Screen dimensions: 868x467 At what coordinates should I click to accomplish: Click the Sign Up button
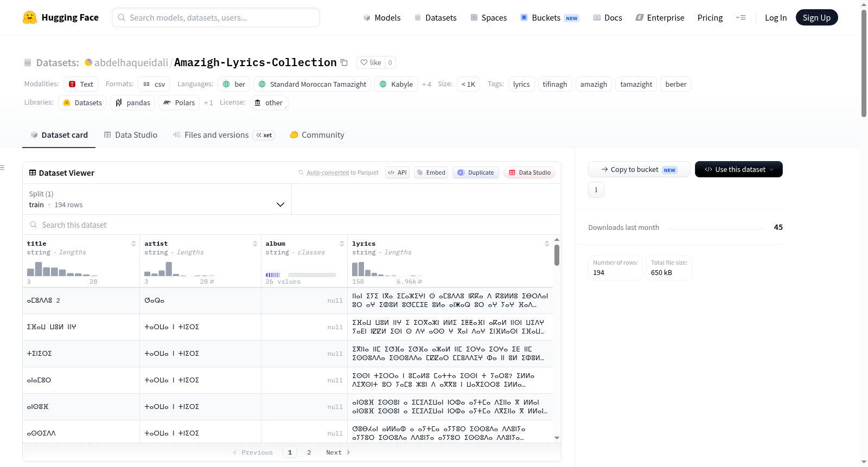coord(816,17)
